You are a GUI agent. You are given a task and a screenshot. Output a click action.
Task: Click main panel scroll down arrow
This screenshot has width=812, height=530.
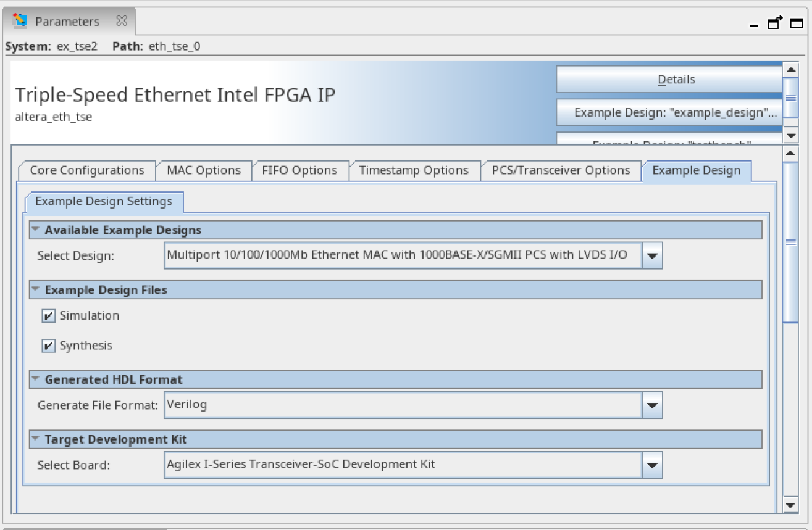(x=790, y=505)
